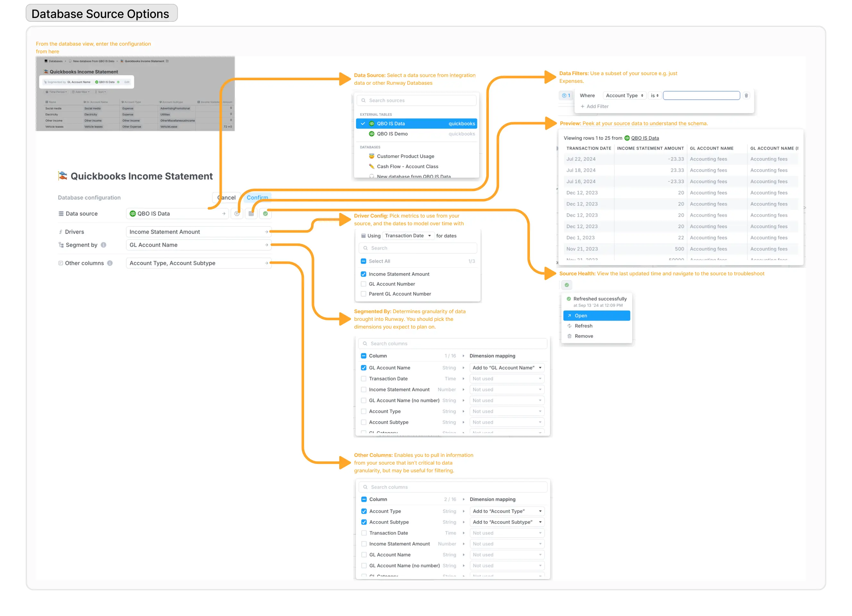Check Parent GL Account Number checkbox
This screenshot has height=616, width=852.
click(363, 294)
